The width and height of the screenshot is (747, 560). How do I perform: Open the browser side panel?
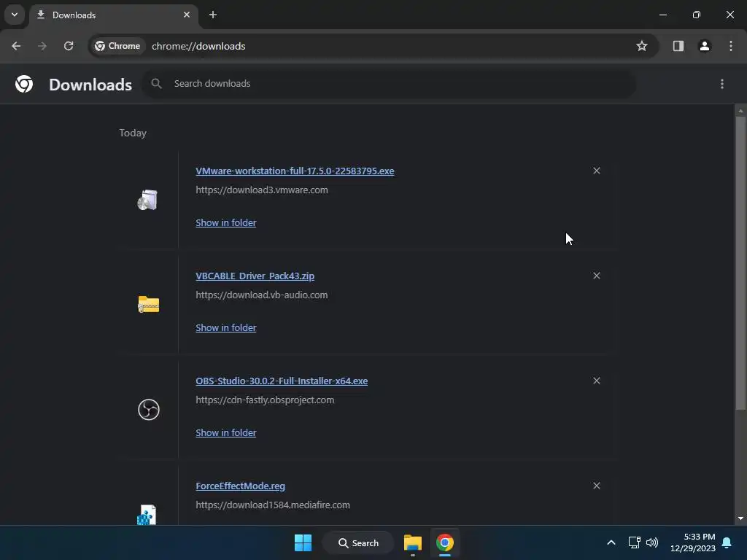coord(678,46)
